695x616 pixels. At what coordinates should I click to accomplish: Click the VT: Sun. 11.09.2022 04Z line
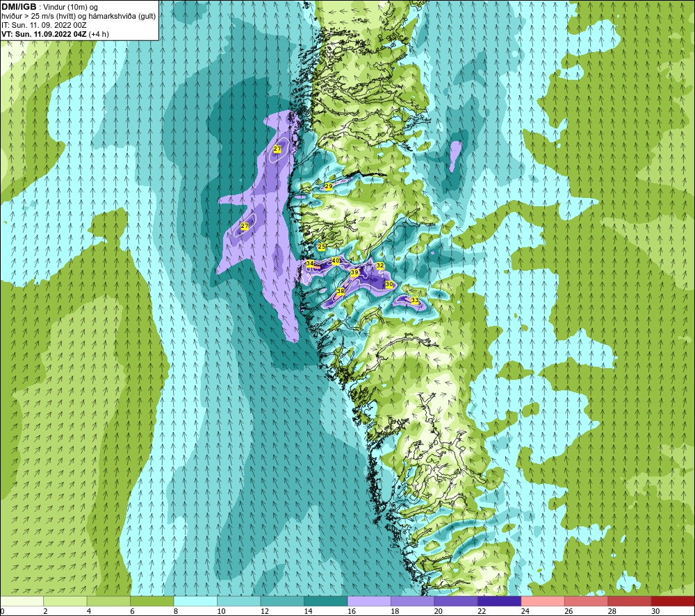[x=55, y=34]
